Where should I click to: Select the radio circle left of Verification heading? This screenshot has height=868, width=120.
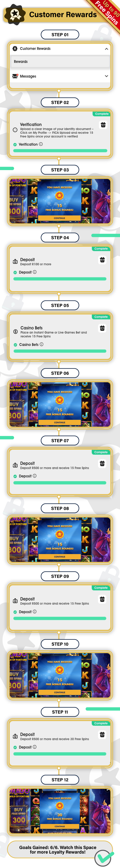(x=15, y=130)
